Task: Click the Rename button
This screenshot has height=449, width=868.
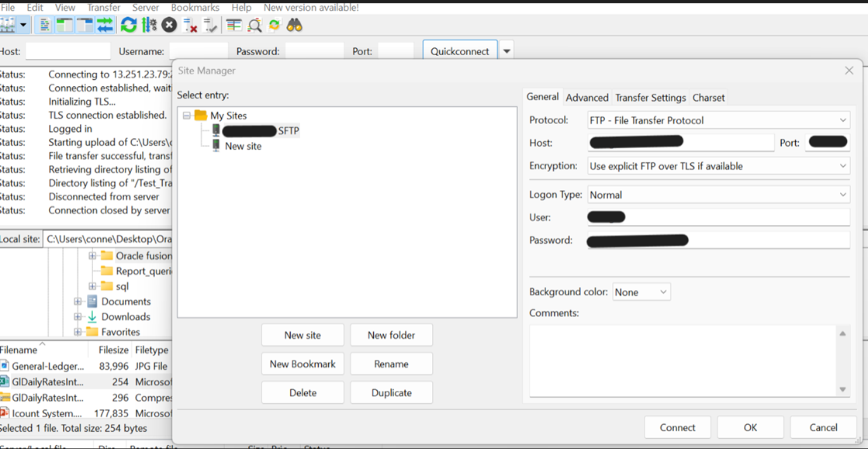Action: (392, 364)
